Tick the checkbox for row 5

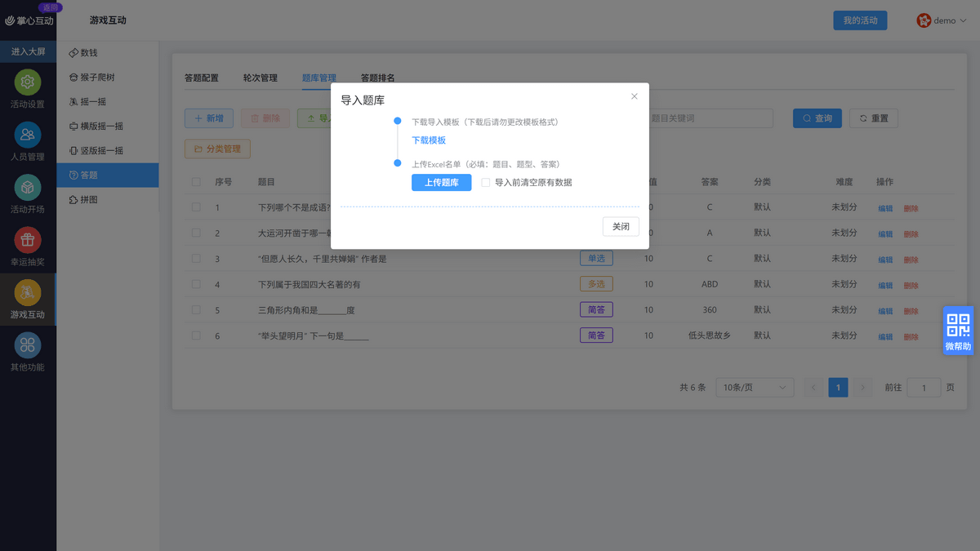(196, 310)
